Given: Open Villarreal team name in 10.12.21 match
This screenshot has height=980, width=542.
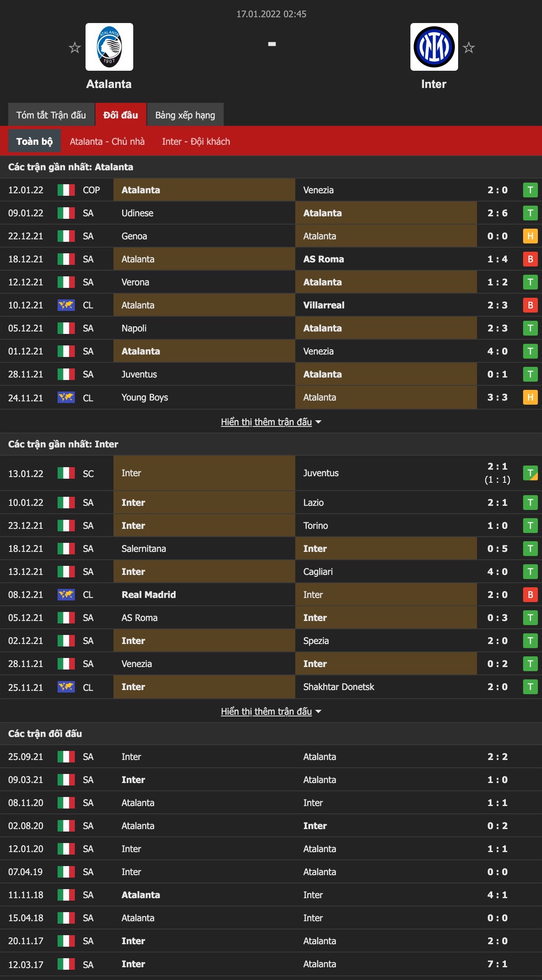Looking at the screenshot, I should pos(324,305).
